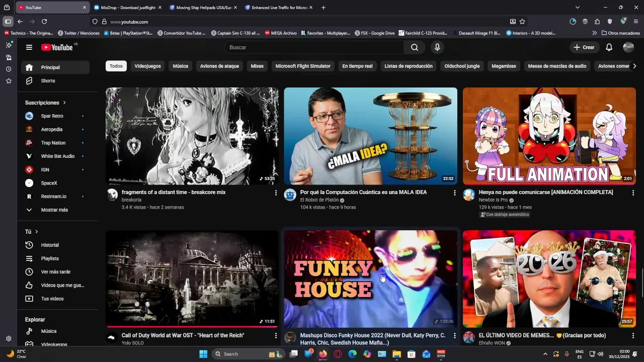
Task: Open Ver más tarde list
Action: (x=55, y=272)
